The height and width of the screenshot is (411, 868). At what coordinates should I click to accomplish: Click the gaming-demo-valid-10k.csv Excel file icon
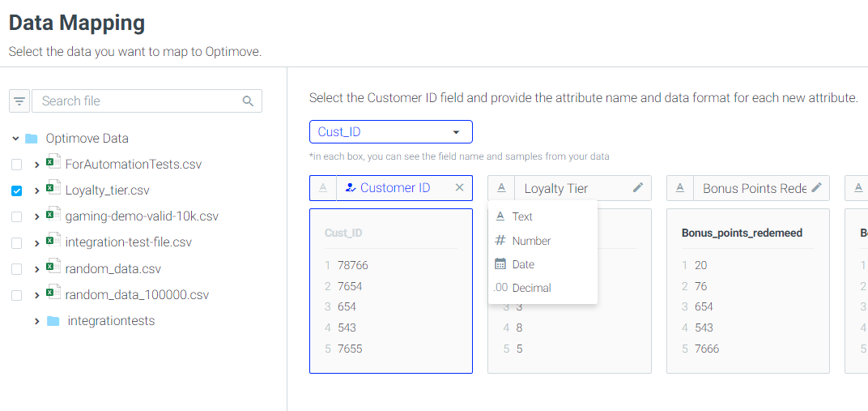[x=53, y=214]
